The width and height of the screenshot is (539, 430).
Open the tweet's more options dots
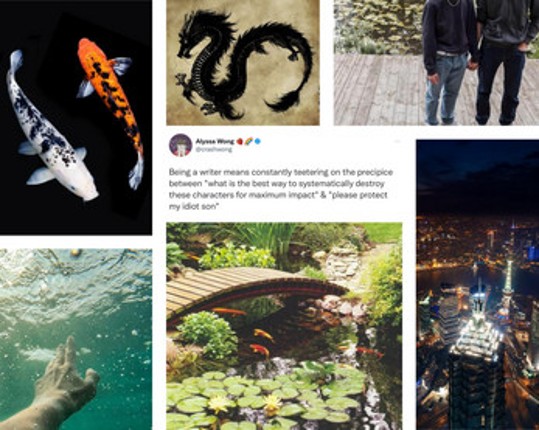(397, 141)
